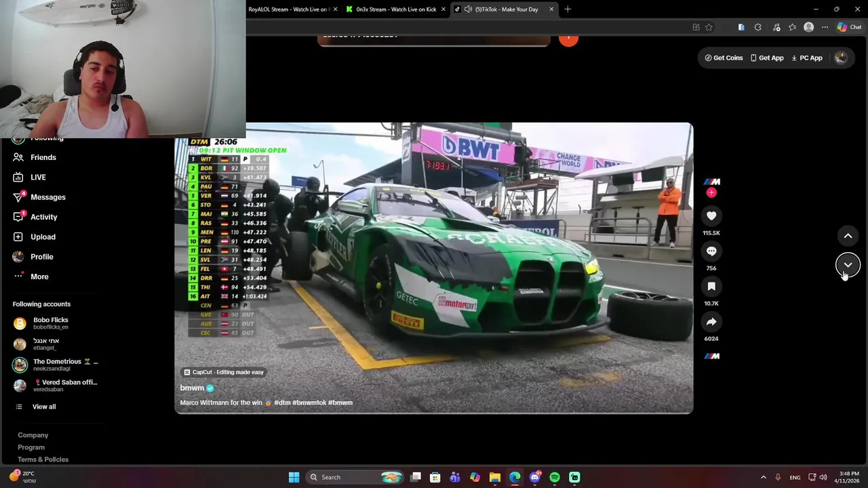Open Microsoft Store from taskbar
This screenshot has width=868, height=488.
435,477
